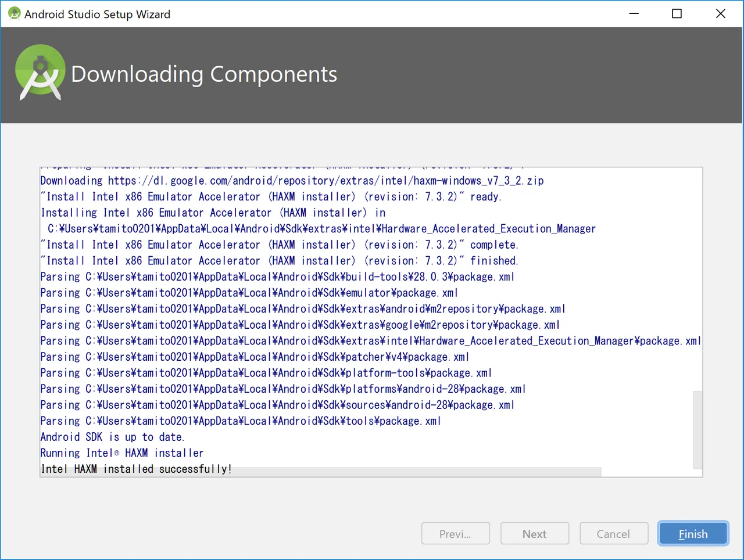Click the line 'Intel HAXM installed successfully!'
Image resolution: width=744 pixels, height=560 pixels.
(136, 469)
